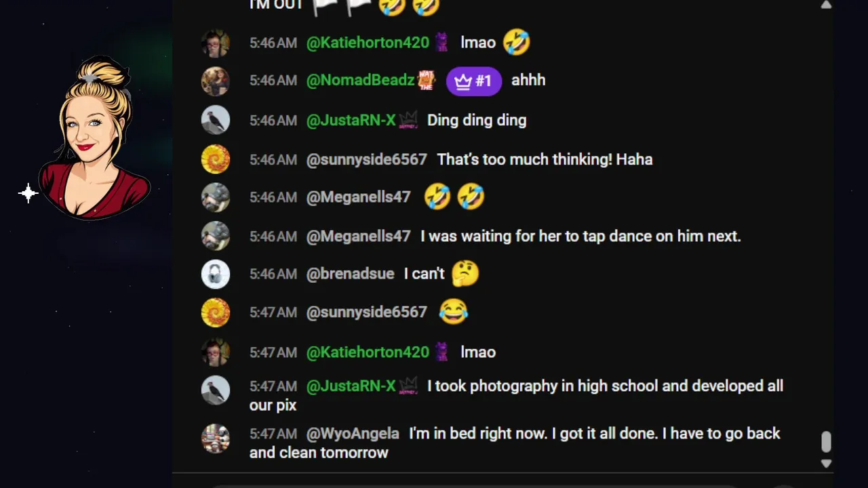This screenshot has height=488, width=868.
Task: Click the purple badge next to the first Katiehorton420
Action: [441, 43]
